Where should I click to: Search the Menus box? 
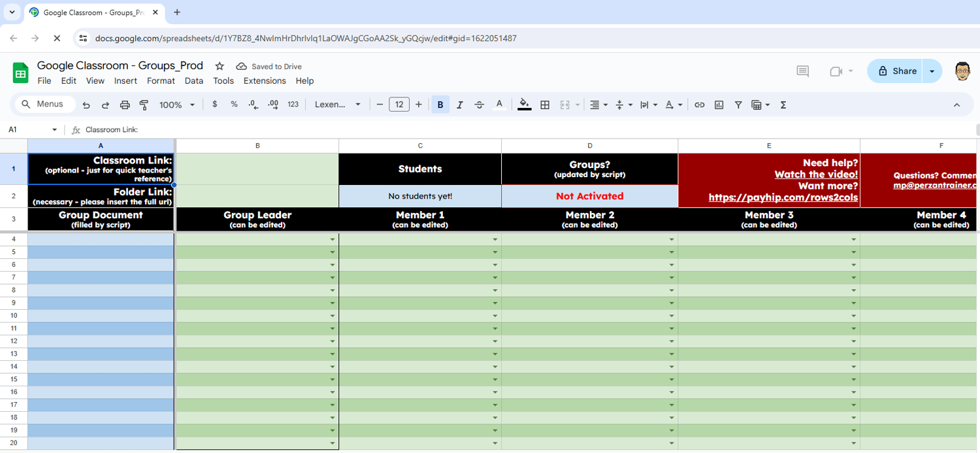pos(44,104)
